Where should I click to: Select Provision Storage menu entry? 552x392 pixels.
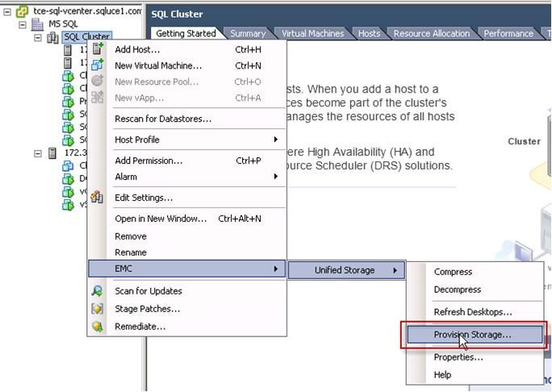(475, 334)
